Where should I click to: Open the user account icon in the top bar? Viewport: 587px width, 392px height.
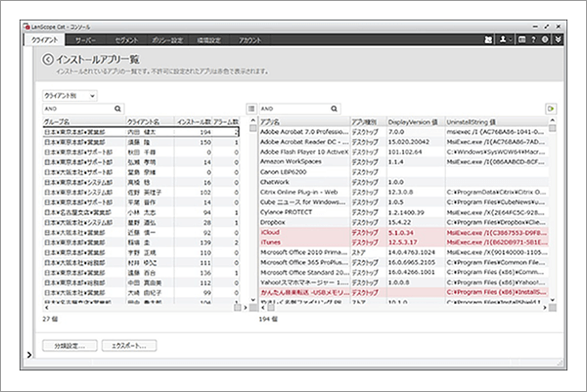503,40
